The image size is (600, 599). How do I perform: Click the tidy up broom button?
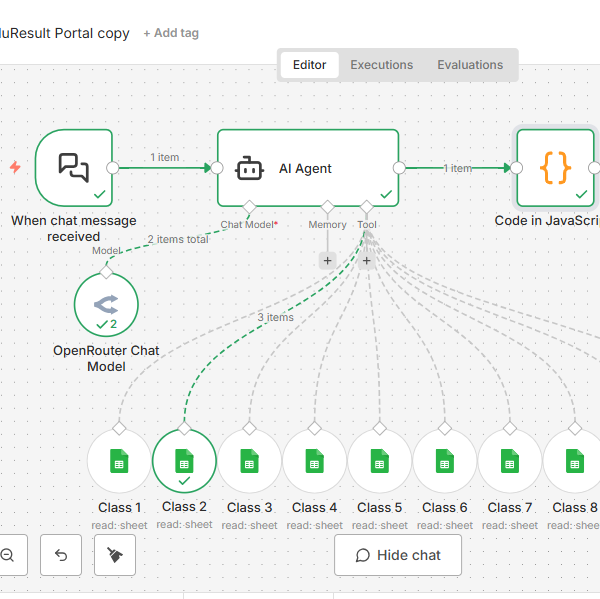[115, 555]
